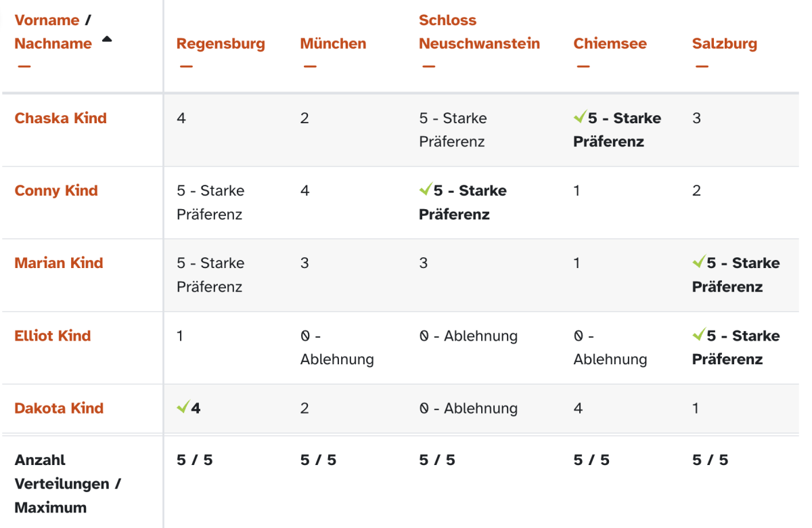Collapse the München column via its dash icon
This screenshot has height=528, width=812.
tap(310, 66)
